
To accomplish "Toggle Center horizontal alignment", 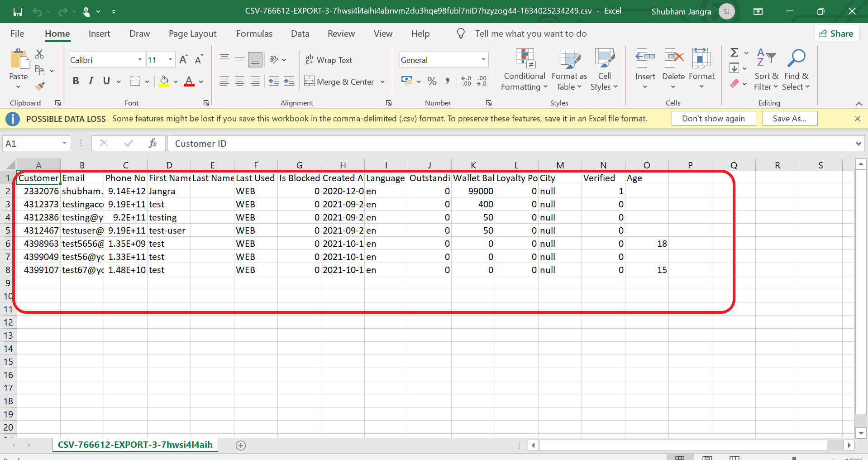I will coord(240,81).
